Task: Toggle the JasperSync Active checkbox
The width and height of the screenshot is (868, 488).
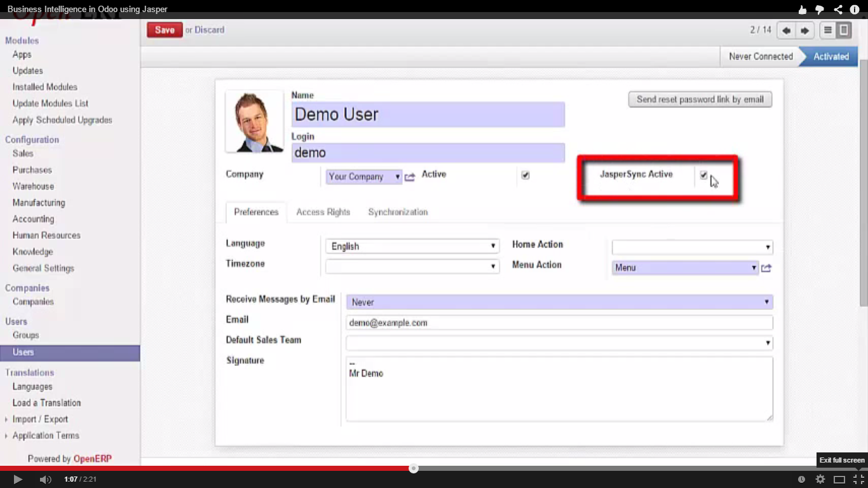Action: (703, 175)
